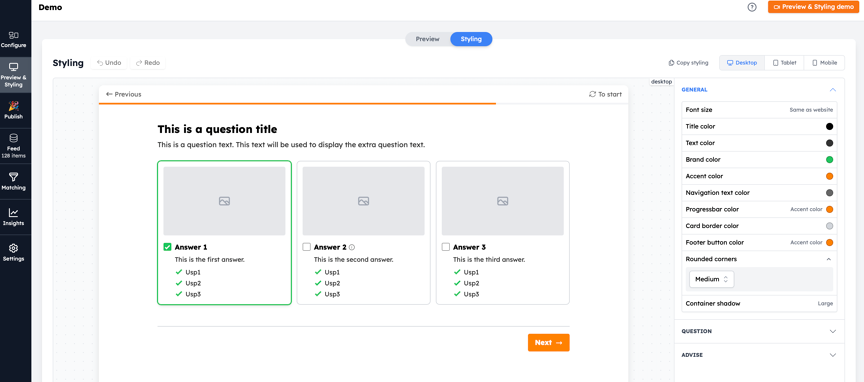Viewport: 864px width, 382px height.
Task: Open the Footer button color swatch
Action: pyautogui.click(x=829, y=243)
